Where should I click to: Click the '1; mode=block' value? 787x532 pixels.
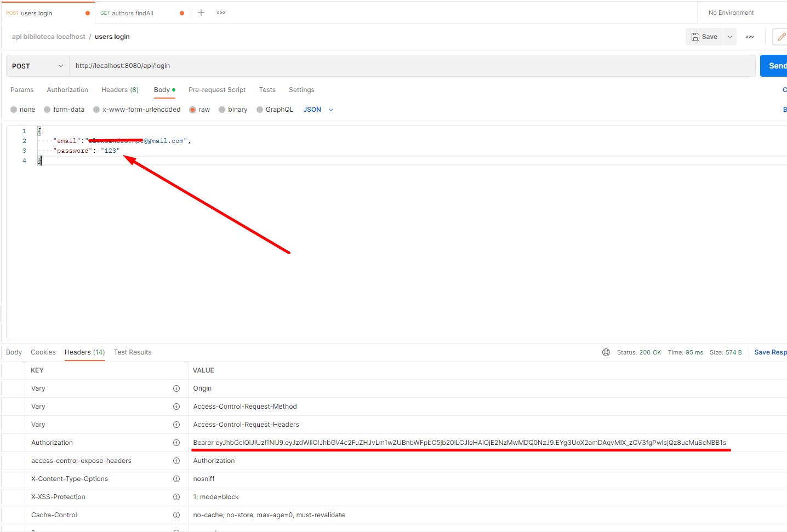pos(216,497)
